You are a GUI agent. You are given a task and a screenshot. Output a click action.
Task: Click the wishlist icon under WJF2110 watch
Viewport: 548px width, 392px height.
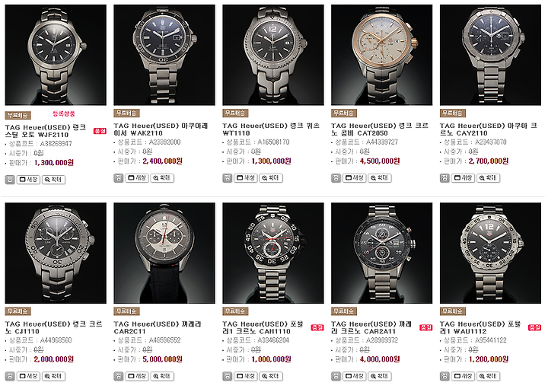pyautogui.click(x=10, y=180)
